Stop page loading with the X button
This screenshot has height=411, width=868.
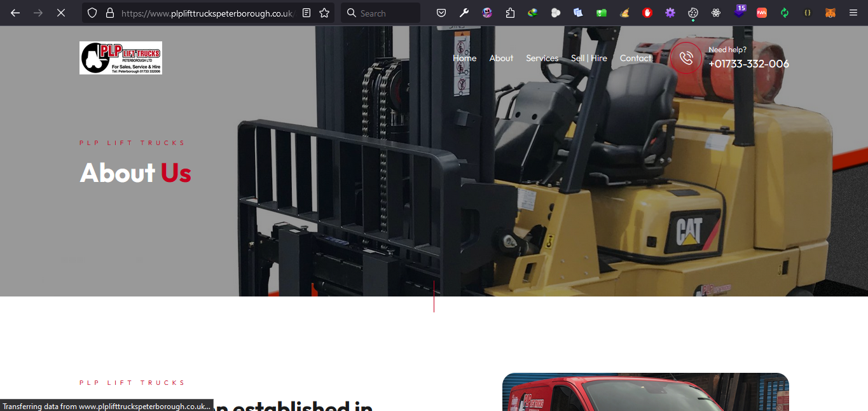coord(61,13)
